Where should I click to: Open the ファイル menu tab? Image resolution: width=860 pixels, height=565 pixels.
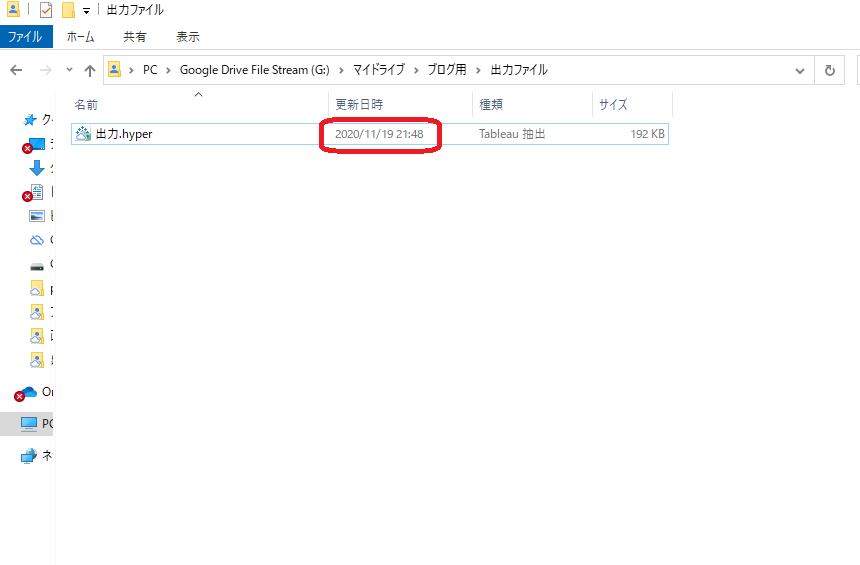pos(26,37)
